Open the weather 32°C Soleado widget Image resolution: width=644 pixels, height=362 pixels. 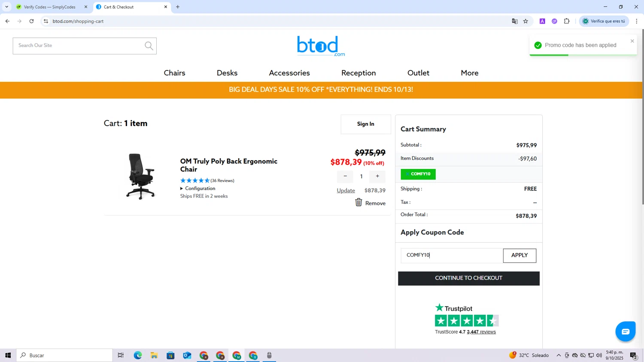[529, 355]
